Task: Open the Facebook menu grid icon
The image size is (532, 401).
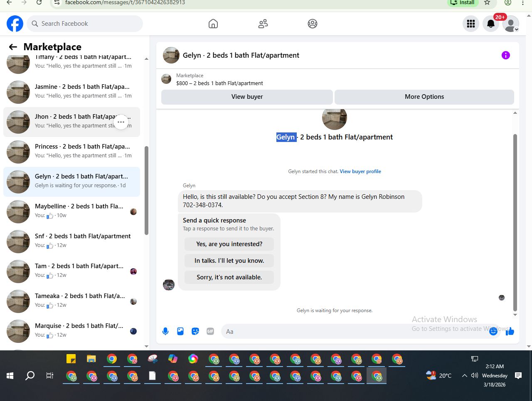Action: (471, 24)
